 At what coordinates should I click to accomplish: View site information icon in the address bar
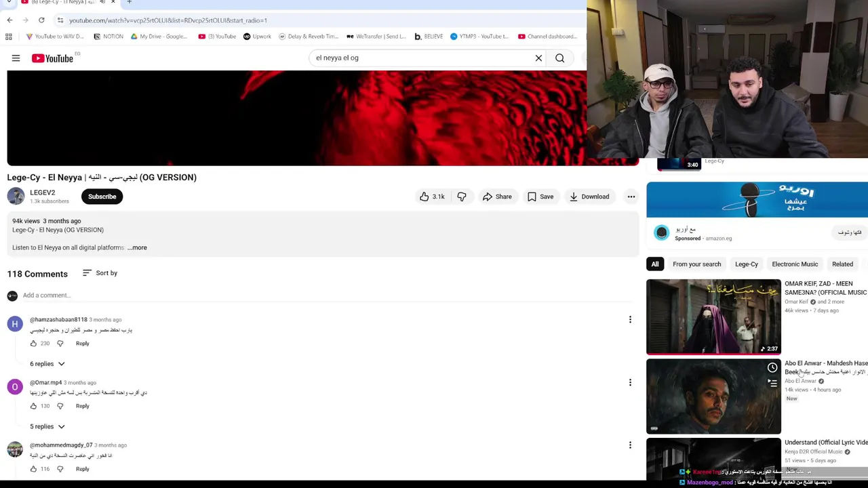pyautogui.click(x=60, y=20)
